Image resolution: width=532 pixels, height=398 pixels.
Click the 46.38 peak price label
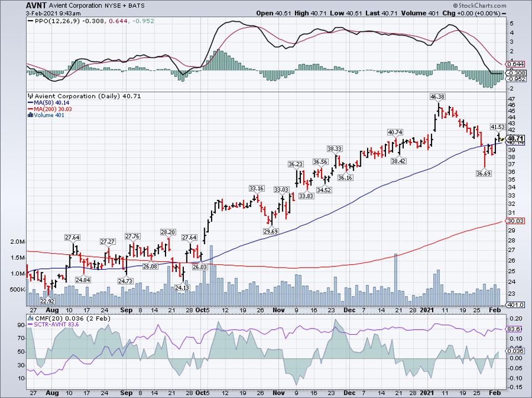(437, 97)
